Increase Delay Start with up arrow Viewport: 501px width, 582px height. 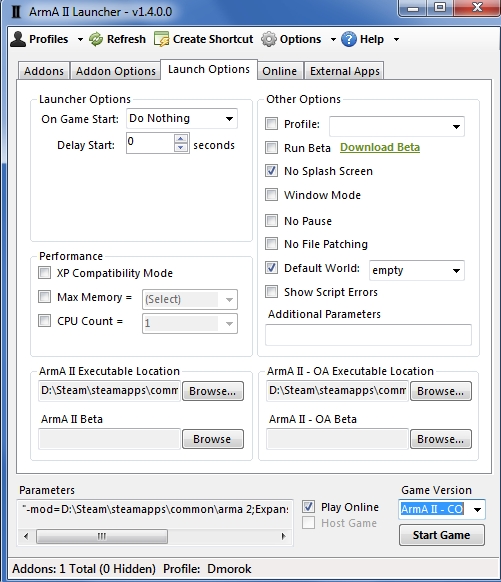pos(181,139)
